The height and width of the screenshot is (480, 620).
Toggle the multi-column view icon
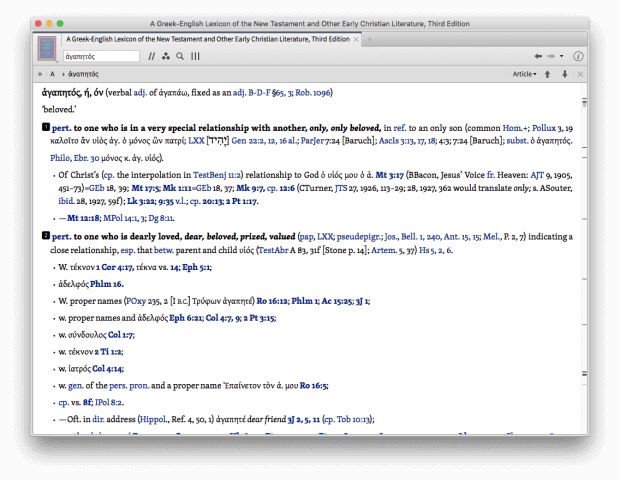[195, 57]
